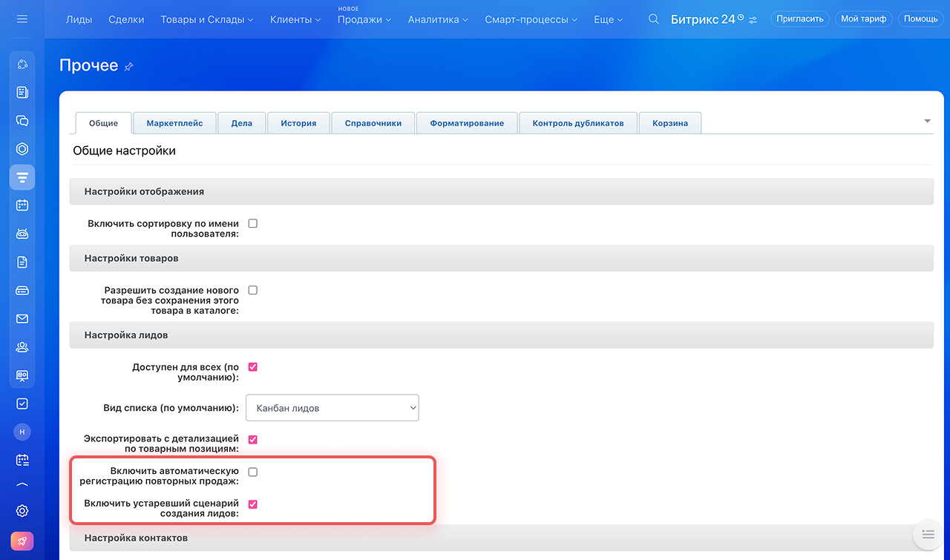Open the calendar list sidebar icon

[x=22, y=460]
